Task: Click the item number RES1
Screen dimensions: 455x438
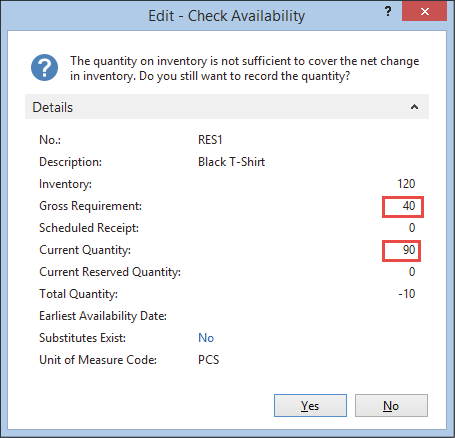Action: pos(210,140)
